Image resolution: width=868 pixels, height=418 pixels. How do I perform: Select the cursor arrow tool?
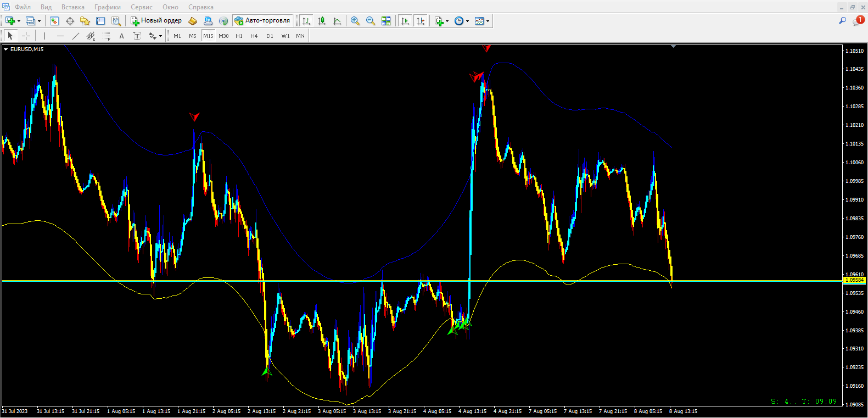[x=10, y=36]
